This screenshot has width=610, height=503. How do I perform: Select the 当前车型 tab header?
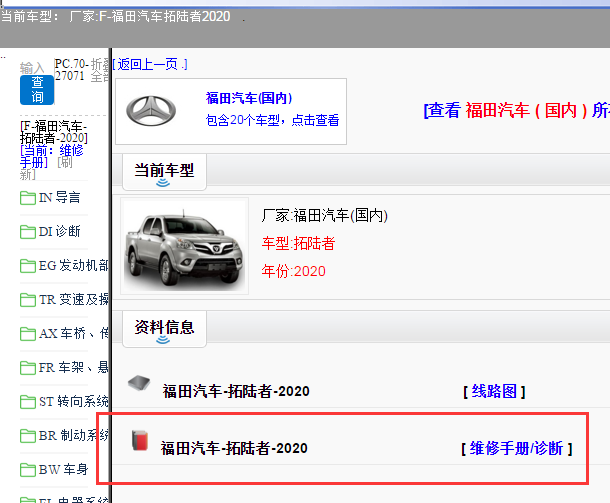[164, 172]
